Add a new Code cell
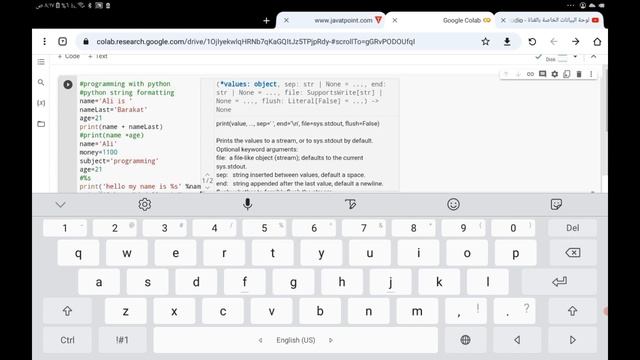Image resolution: width=640 pixels, height=360 pixels. pos(69,56)
